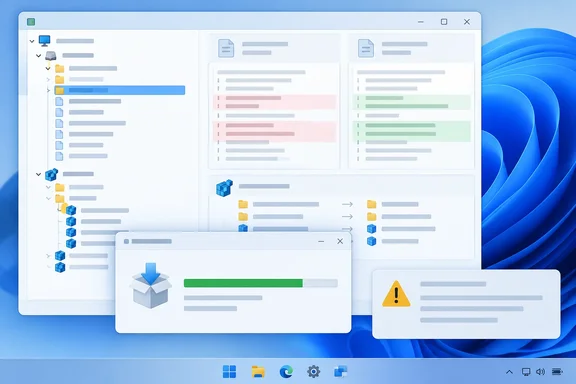576x384 pixels.
Task: Select the highlighted blue tree row
Action: pyautogui.click(x=120, y=90)
